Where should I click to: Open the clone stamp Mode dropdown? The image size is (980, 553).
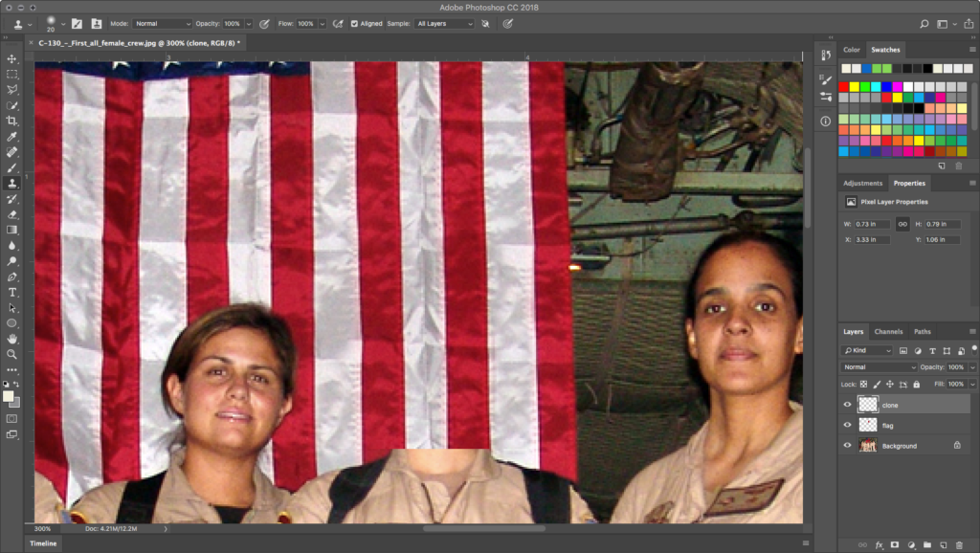pyautogui.click(x=162, y=23)
